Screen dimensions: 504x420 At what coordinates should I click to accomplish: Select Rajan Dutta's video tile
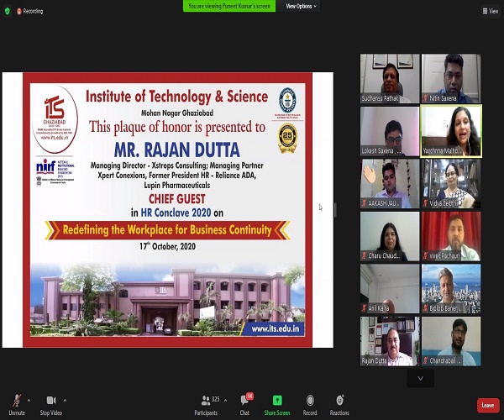point(390,341)
